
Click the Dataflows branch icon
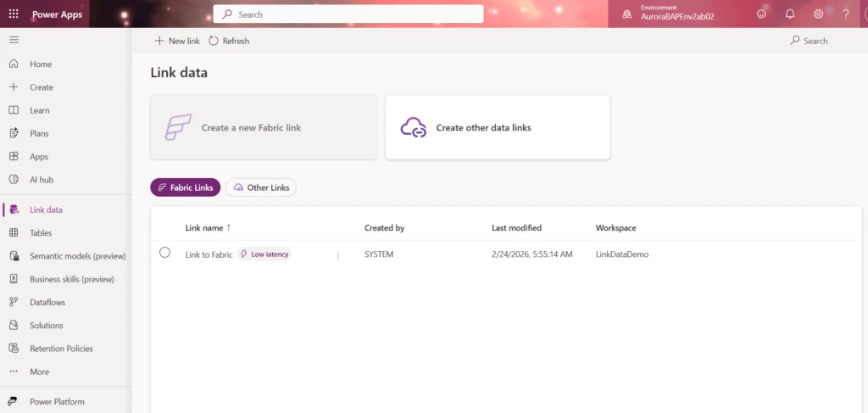14,302
